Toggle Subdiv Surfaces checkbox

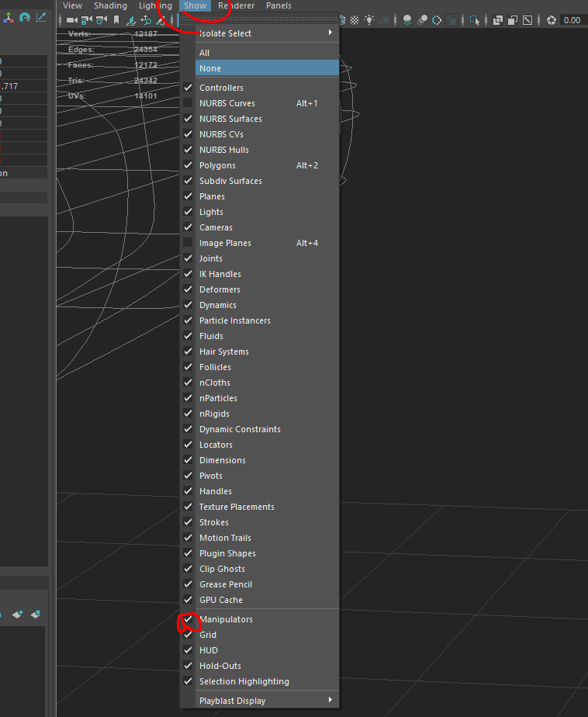pos(188,181)
